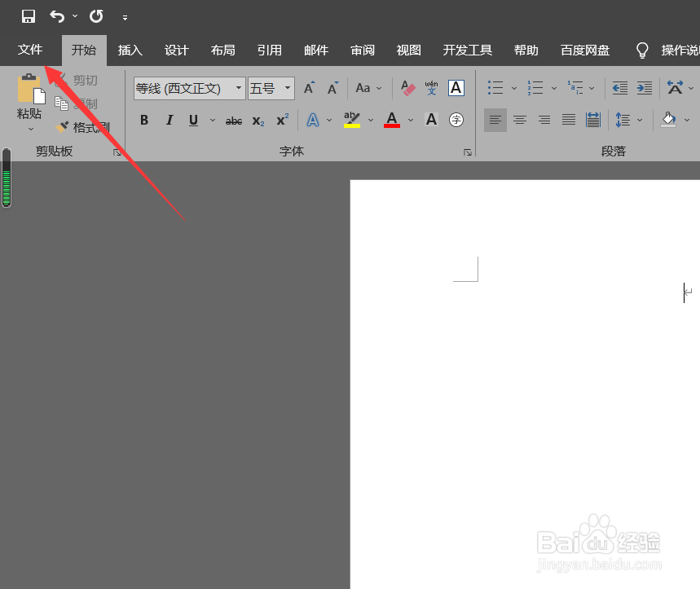
Task: Expand the underline style dropdown
Action: pyautogui.click(x=213, y=120)
